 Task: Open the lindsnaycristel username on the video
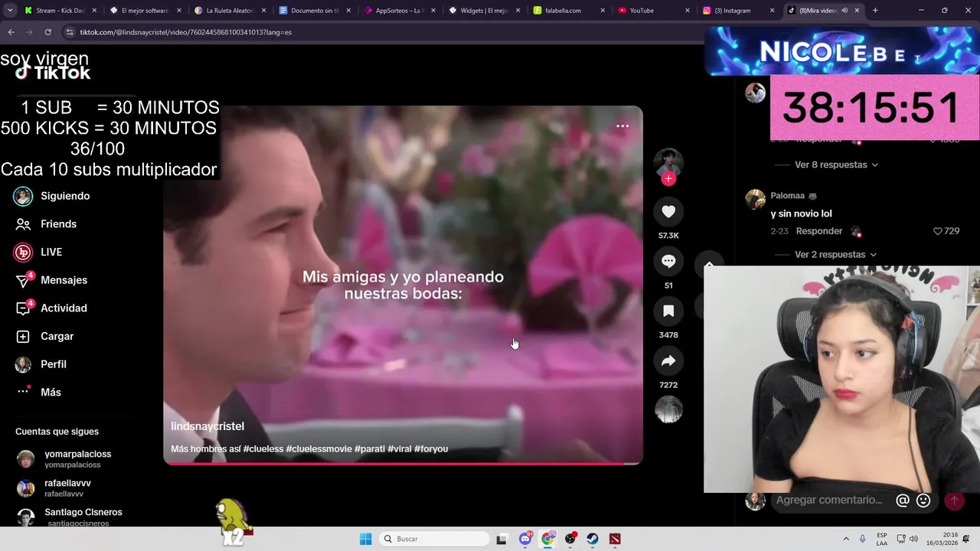click(207, 426)
